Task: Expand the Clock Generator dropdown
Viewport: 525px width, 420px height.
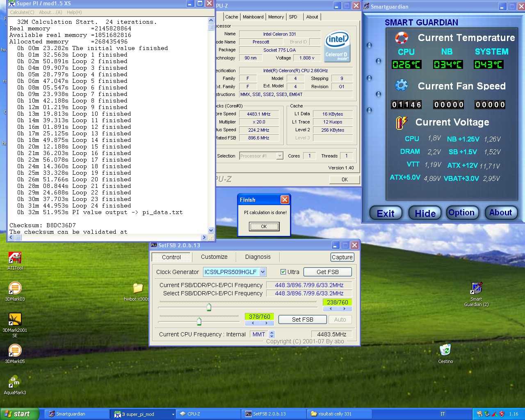Action: (263, 272)
